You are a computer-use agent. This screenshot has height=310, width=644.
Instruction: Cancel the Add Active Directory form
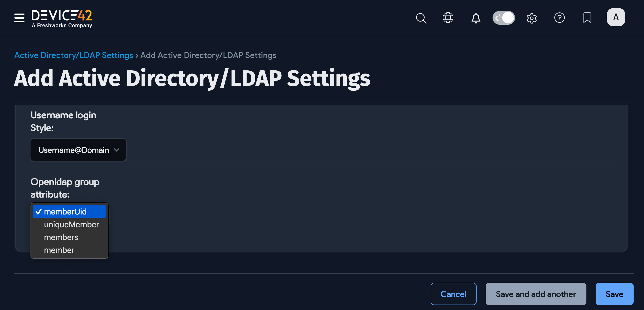(x=454, y=294)
